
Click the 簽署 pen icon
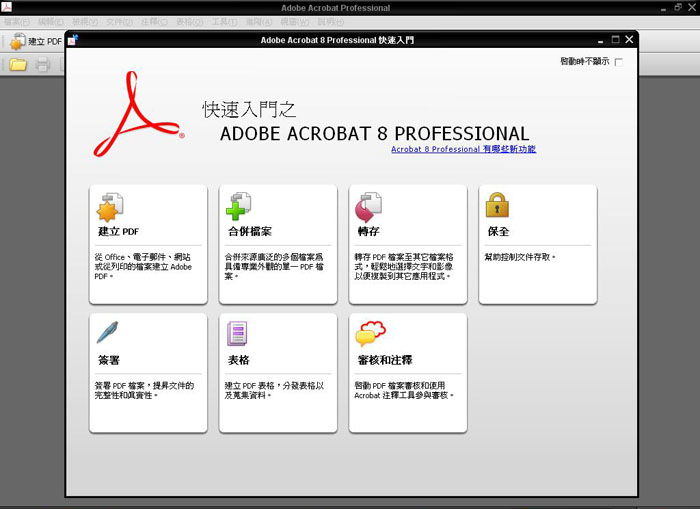click(108, 332)
